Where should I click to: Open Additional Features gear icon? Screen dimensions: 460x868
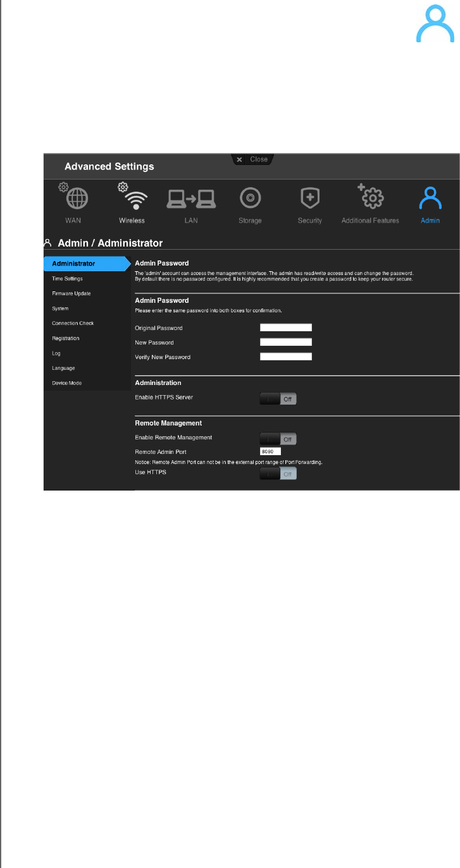tap(371, 199)
